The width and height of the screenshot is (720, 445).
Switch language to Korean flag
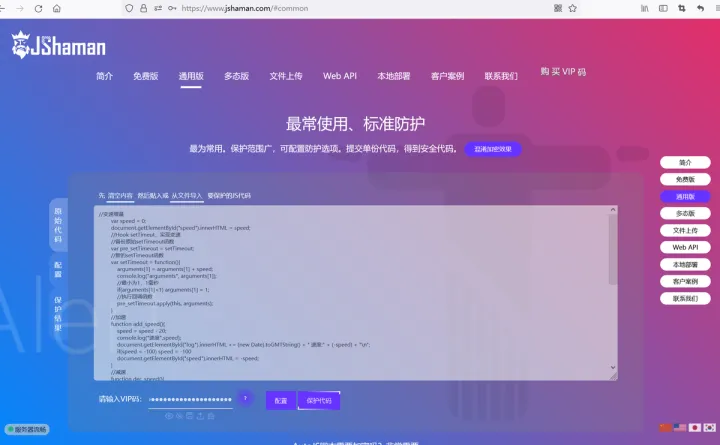click(x=709, y=428)
